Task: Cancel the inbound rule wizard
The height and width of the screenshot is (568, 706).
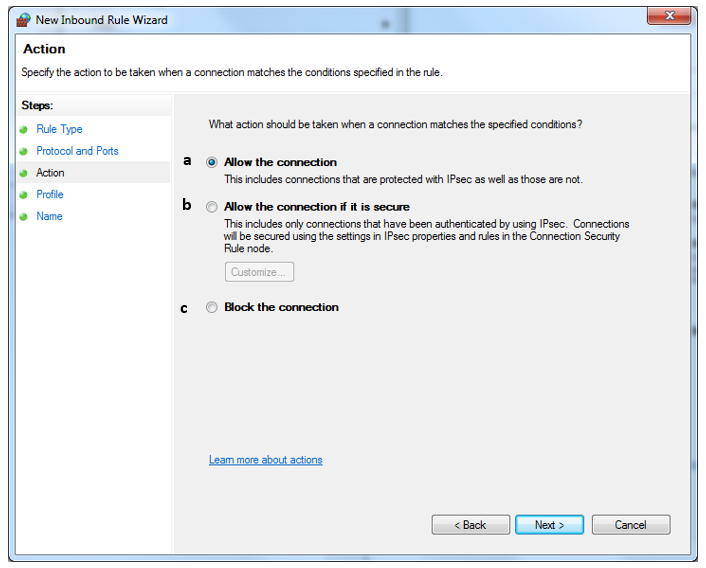Action: pyautogui.click(x=630, y=525)
